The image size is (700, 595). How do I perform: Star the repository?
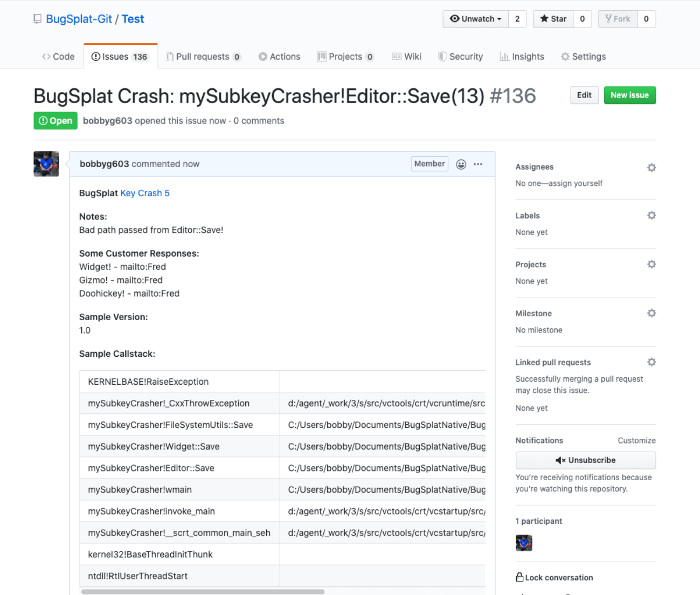coord(553,19)
